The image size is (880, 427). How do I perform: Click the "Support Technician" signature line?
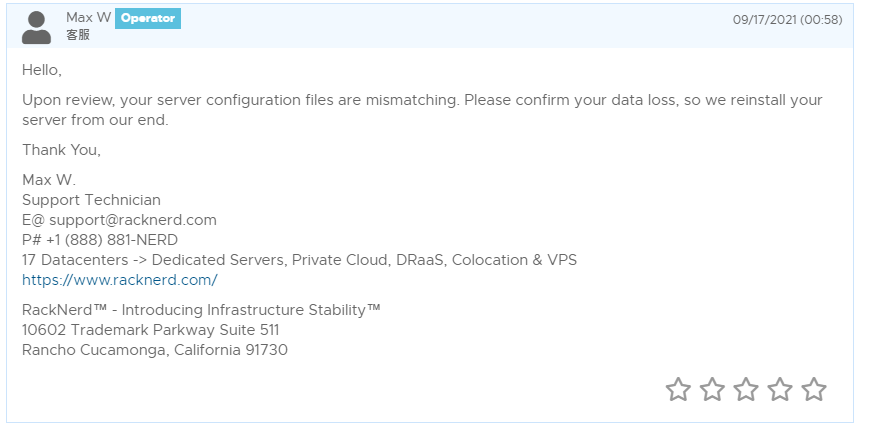91,200
